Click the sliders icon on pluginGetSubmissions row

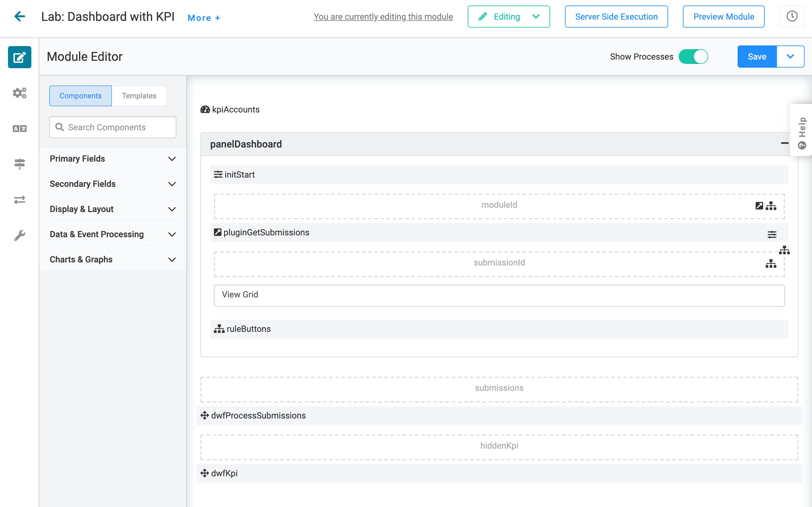772,234
